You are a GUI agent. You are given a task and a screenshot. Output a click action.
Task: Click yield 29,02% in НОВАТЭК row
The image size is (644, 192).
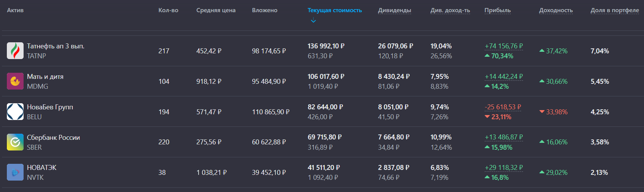(553, 172)
